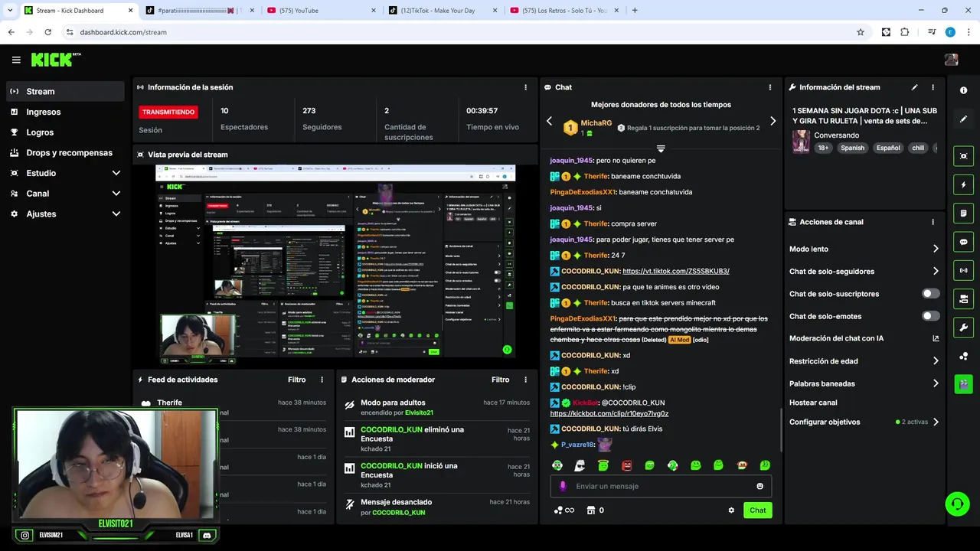
Task: Click the Spanish stream tag
Action: [x=852, y=148]
